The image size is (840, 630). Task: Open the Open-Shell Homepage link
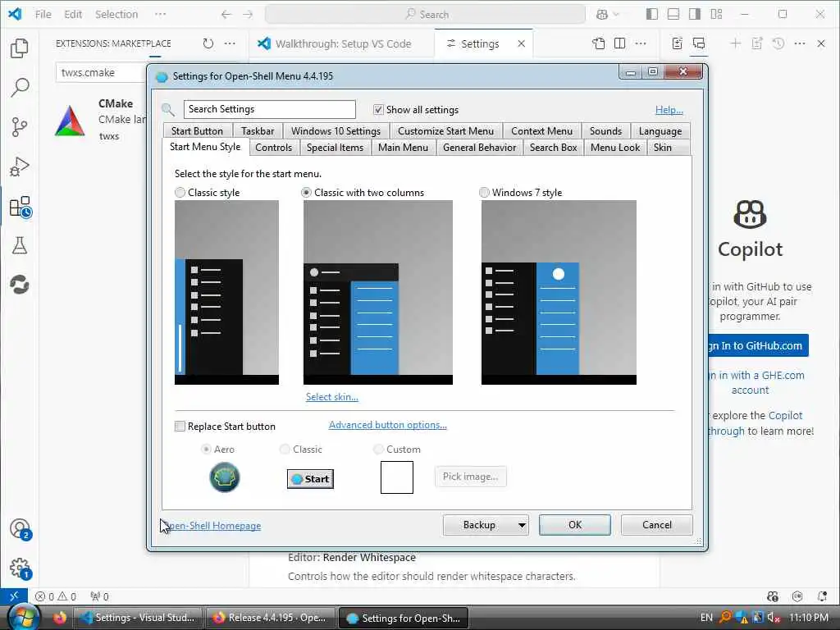click(212, 526)
